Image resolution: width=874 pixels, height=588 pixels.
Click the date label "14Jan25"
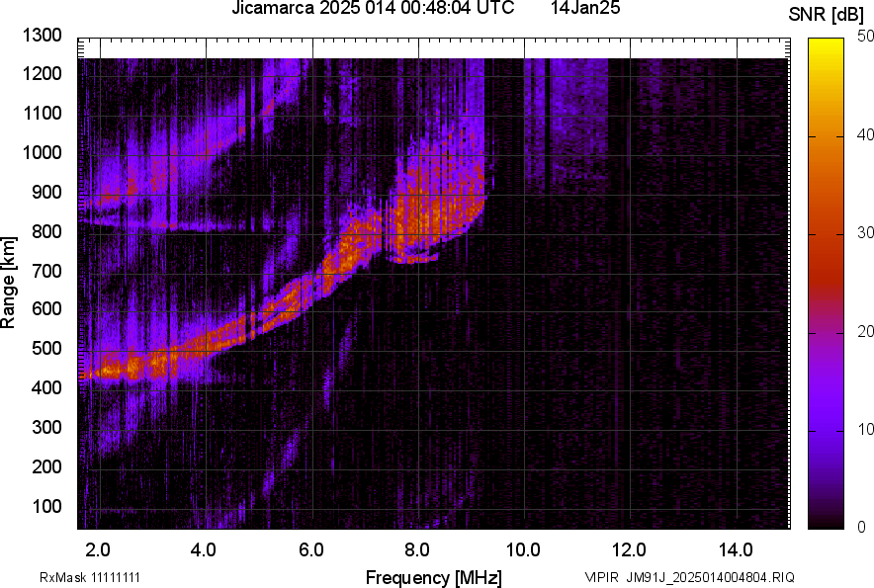[585, 8]
